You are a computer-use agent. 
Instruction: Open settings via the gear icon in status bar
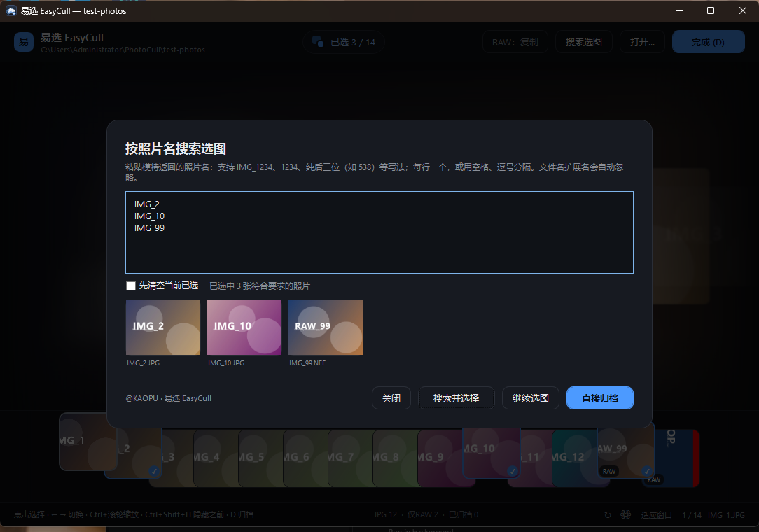pos(625,514)
